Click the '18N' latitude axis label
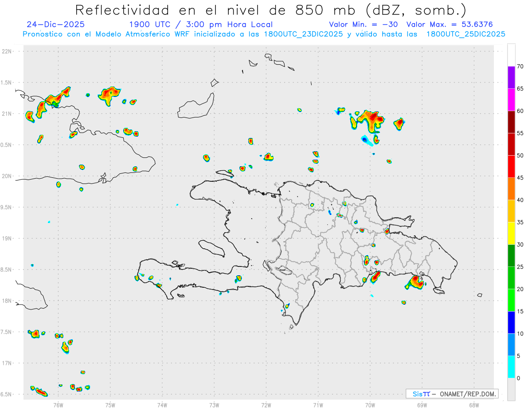The height and width of the screenshot is (411, 532). [7, 301]
